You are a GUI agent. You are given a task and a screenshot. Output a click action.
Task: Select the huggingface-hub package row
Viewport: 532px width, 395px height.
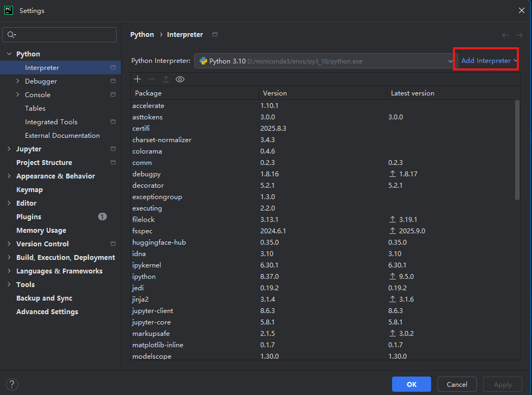click(x=323, y=243)
